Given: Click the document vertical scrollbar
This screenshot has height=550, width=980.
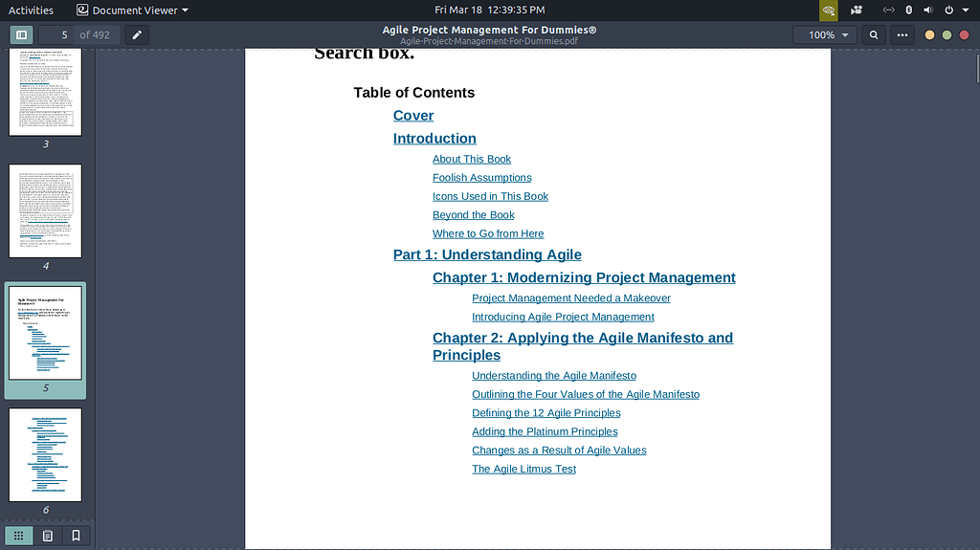Looking at the screenshot, I should (x=977, y=69).
